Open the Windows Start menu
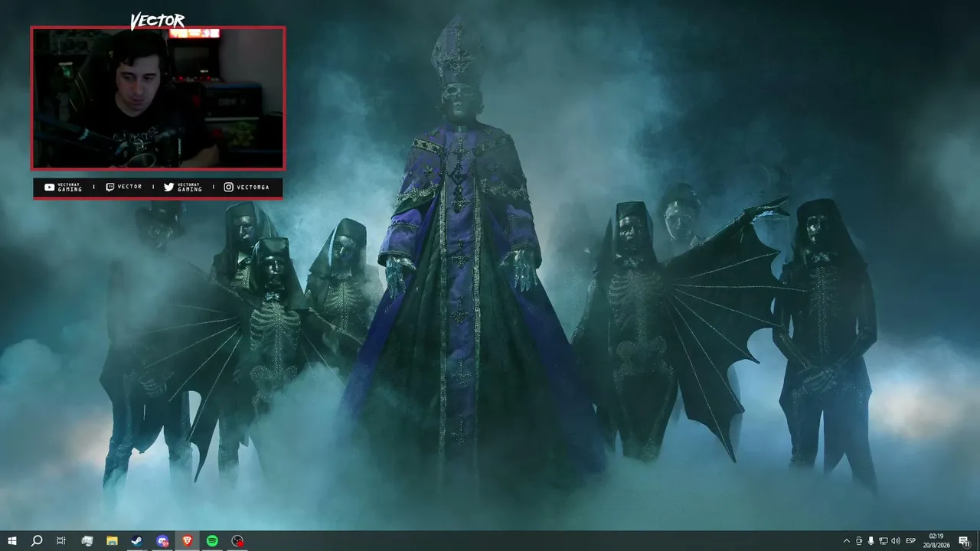This screenshot has width=980, height=551. [x=12, y=541]
